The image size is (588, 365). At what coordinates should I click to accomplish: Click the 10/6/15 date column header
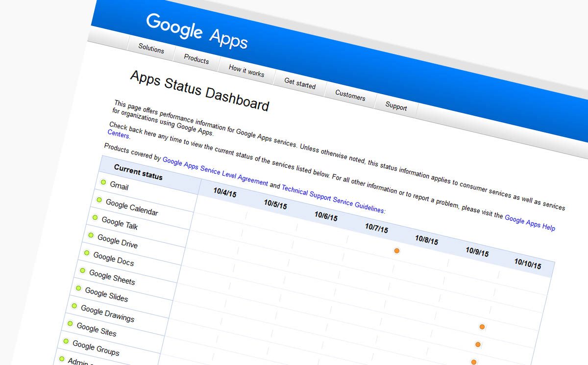pos(326,216)
